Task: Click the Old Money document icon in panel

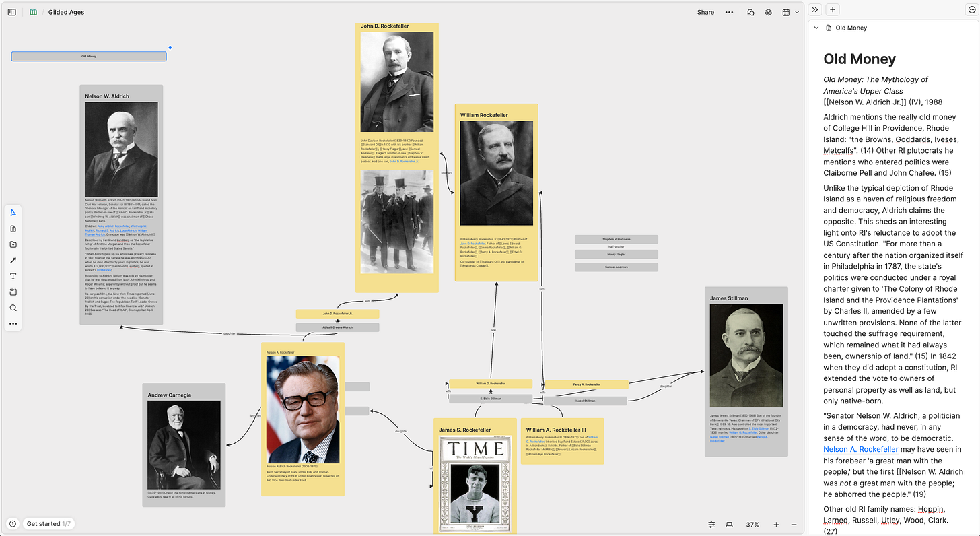Action: 829,28
